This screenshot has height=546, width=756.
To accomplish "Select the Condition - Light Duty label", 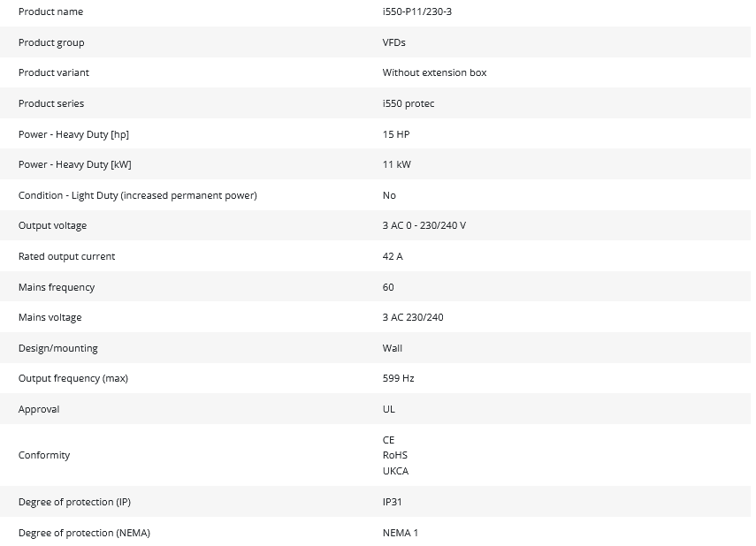I will [x=137, y=195].
